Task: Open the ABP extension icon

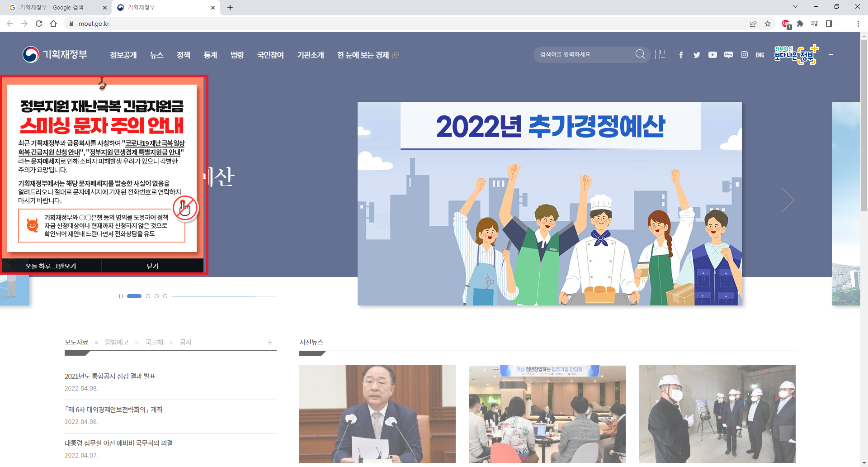Action: click(x=786, y=24)
